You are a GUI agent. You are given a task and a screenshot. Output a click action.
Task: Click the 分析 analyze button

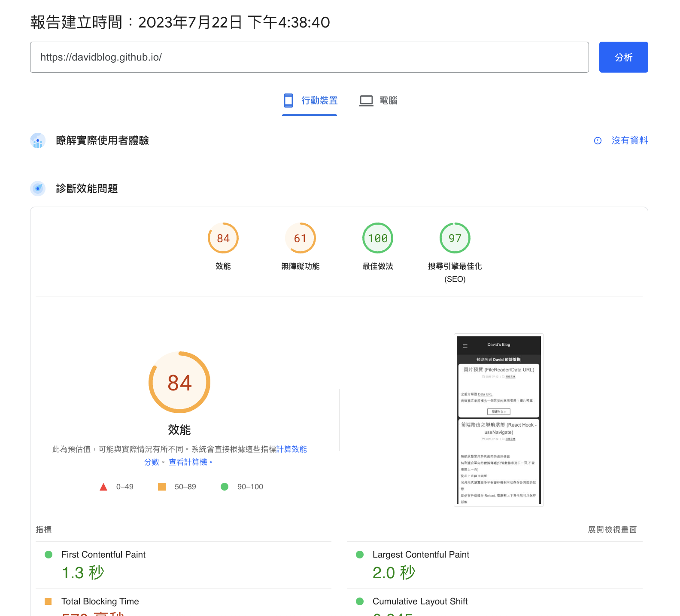(x=623, y=57)
